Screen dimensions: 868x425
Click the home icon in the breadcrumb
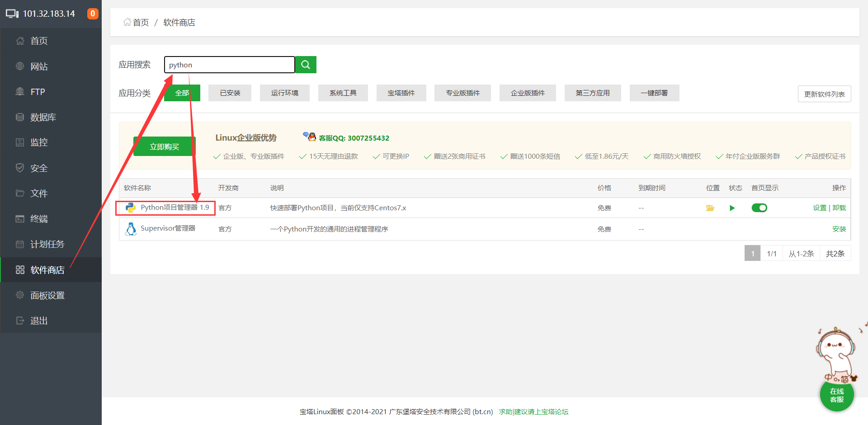127,22
